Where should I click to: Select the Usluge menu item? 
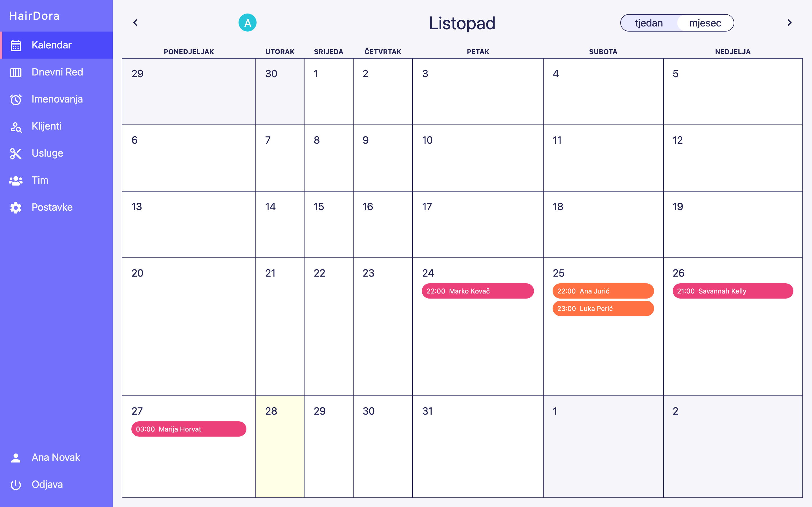(x=47, y=153)
